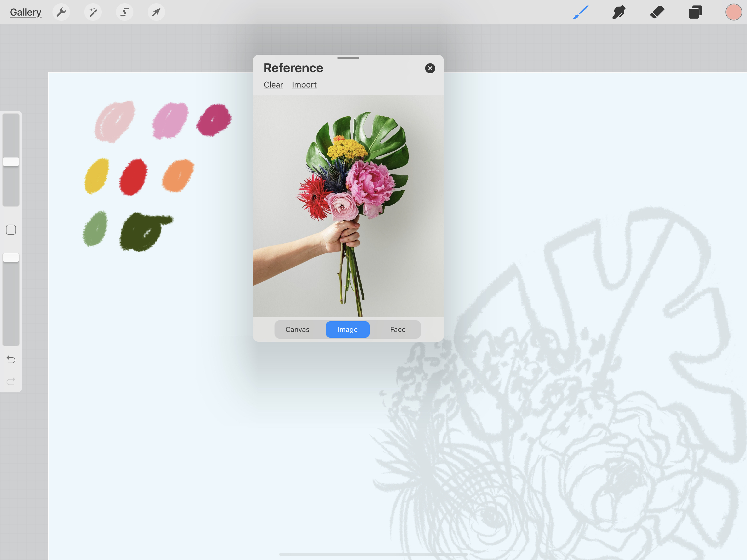The height and width of the screenshot is (560, 747).
Task: Click the bouquet reference image
Action: pyautogui.click(x=348, y=206)
